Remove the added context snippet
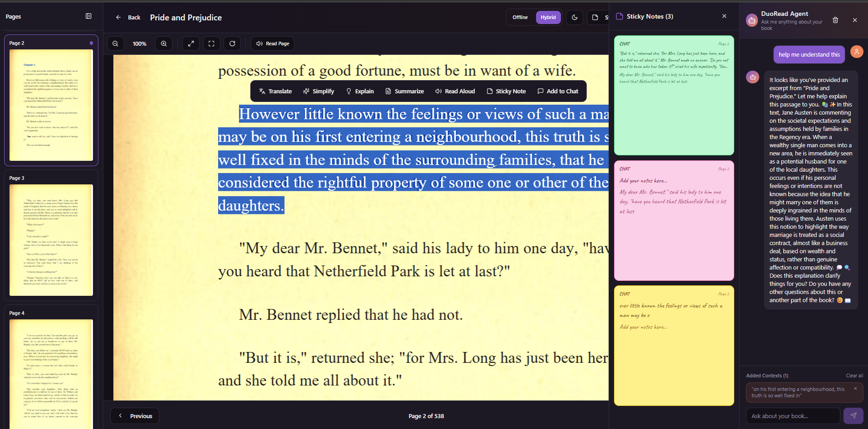868x429 pixels. [x=855, y=388]
